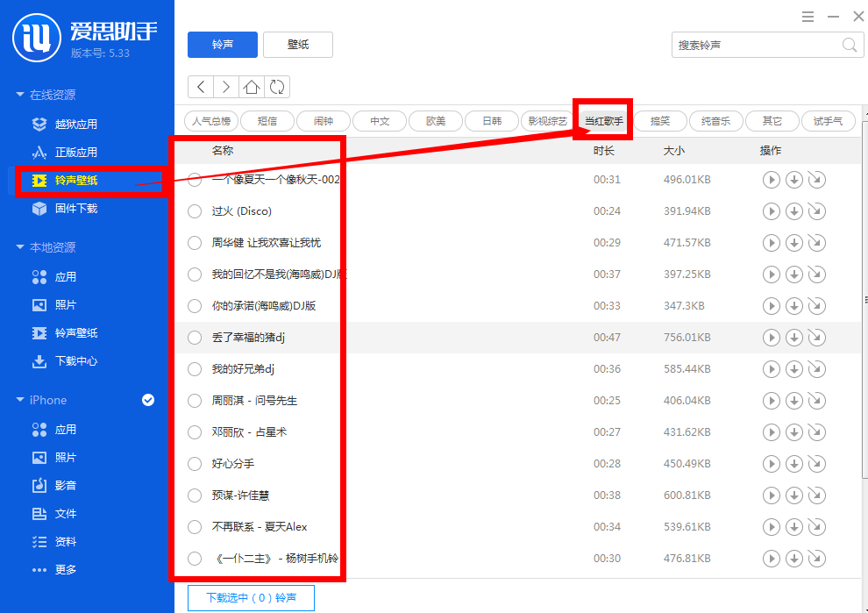Open the 下载中心 download center
This screenshot has height=613, width=868.
point(68,361)
